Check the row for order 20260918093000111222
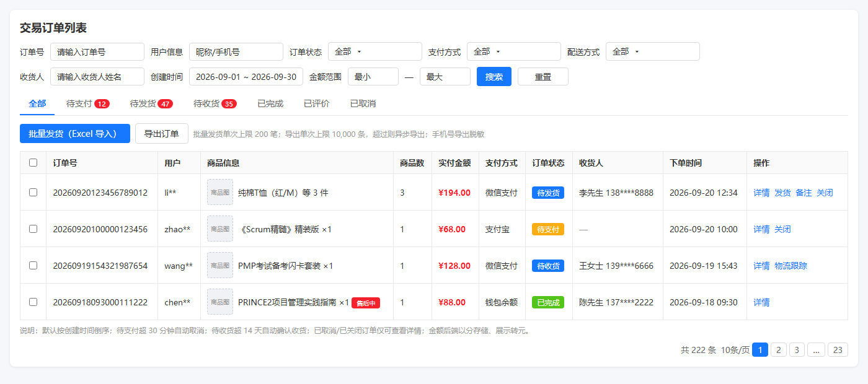 pos(33,302)
